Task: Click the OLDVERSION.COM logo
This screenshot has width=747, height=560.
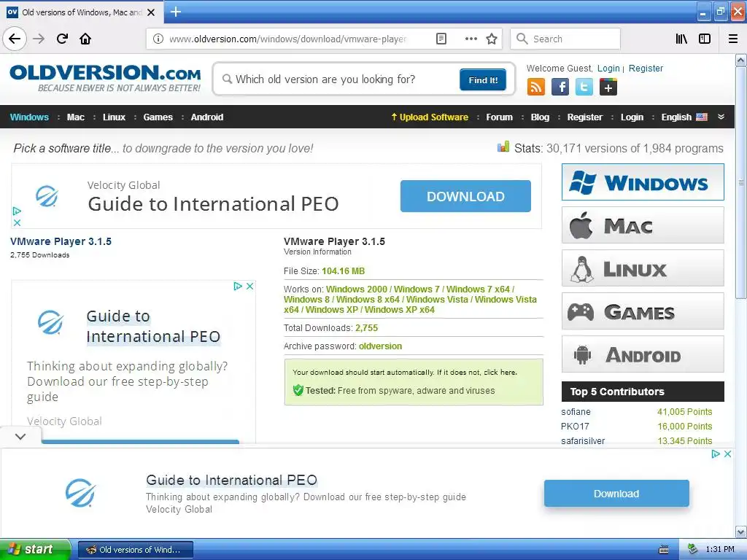Action: point(105,78)
